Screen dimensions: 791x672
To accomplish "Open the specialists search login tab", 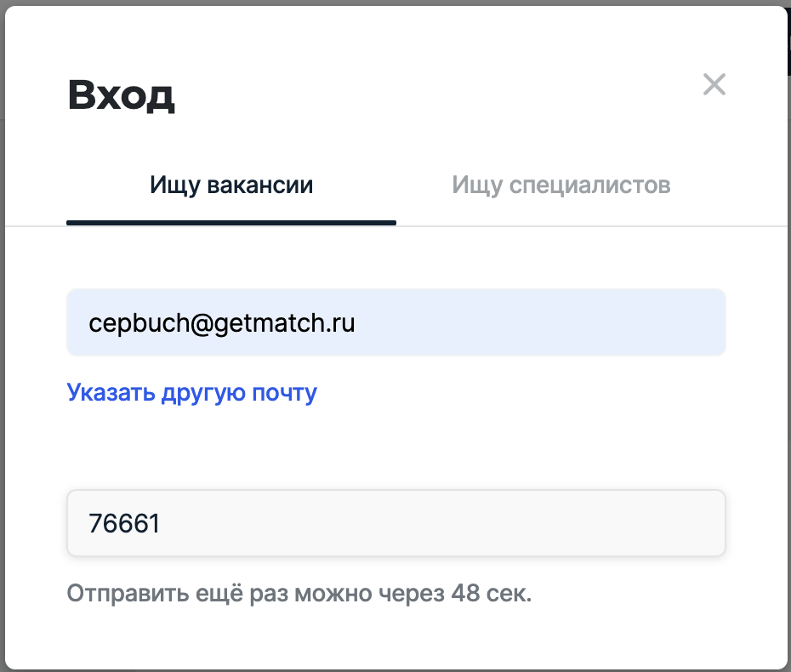I will tap(561, 185).
